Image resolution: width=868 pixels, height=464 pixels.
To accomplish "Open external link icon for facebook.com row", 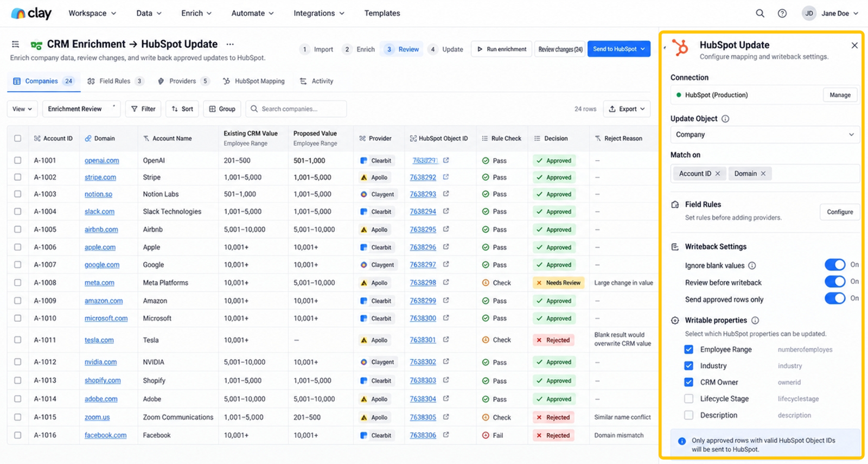I will click(x=446, y=435).
